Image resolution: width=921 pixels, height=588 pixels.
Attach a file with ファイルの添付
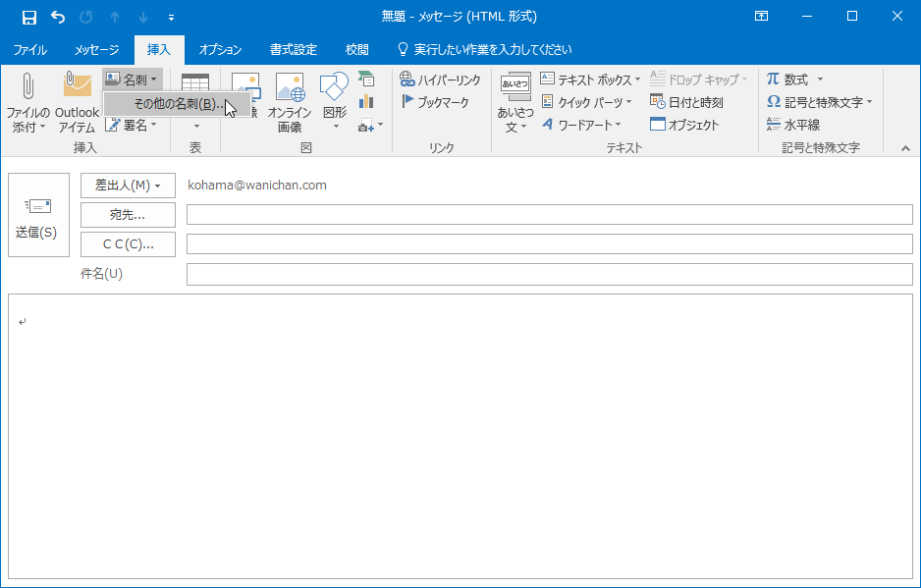click(x=27, y=103)
